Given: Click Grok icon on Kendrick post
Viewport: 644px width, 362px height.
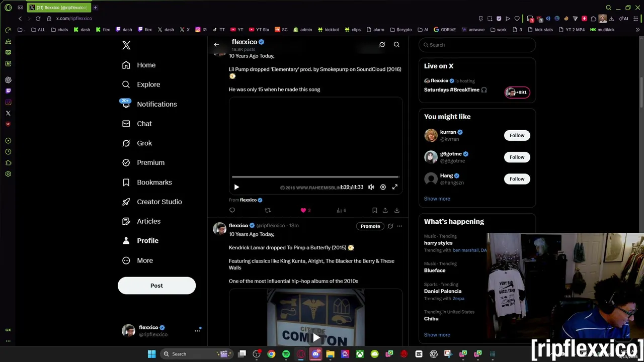Looking at the screenshot, I should click(x=390, y=226).
